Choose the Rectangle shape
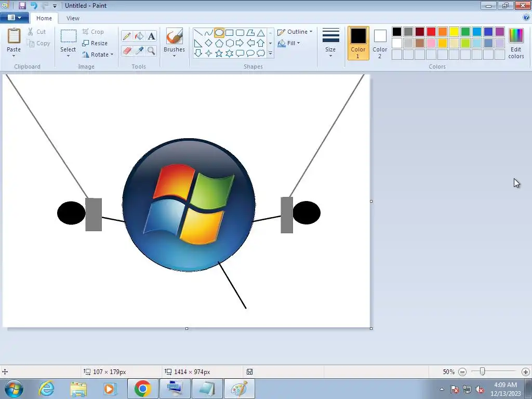Image resolution: width=532 pixels, height=399 pixels. [x=229, y=33]
